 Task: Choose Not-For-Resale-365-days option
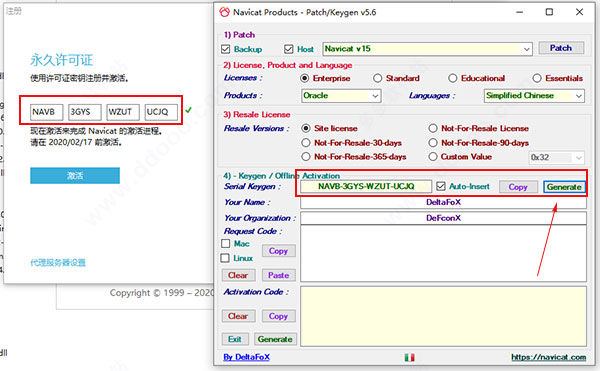[x=306, y=157]
